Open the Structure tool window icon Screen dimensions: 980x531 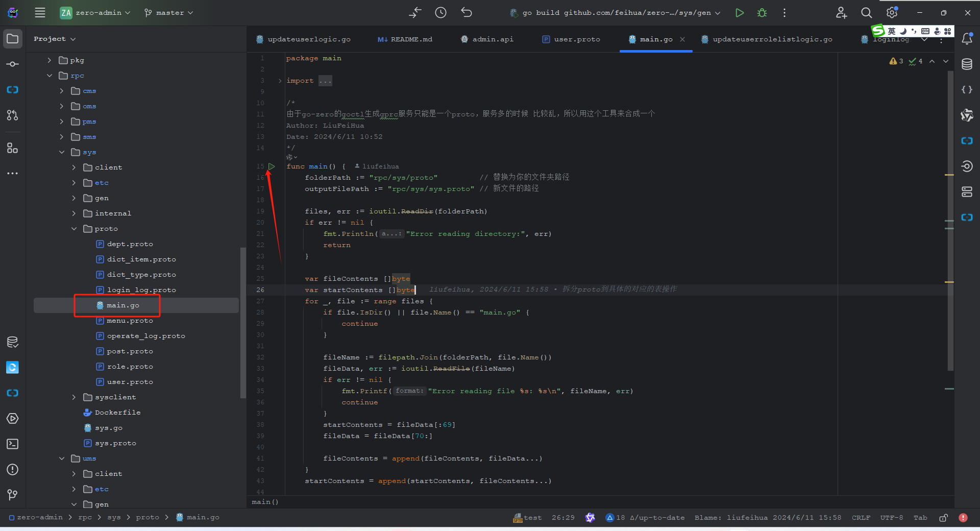coord(13,148)
